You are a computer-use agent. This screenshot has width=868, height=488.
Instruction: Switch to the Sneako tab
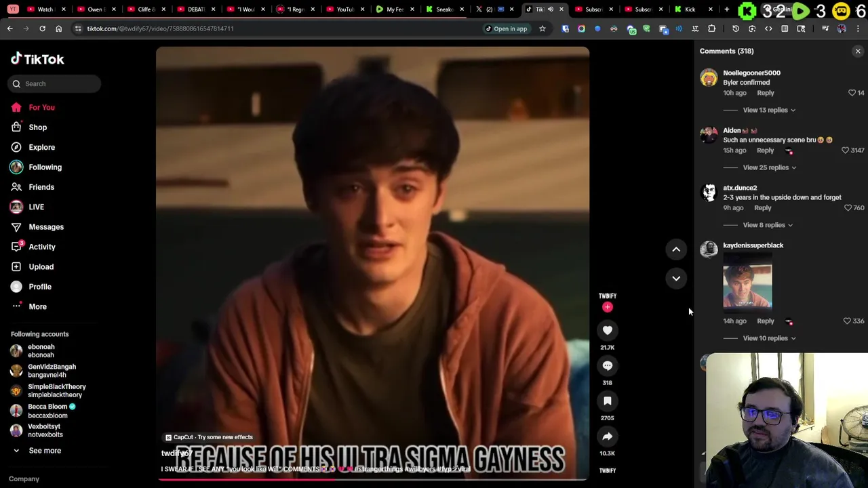444,9
